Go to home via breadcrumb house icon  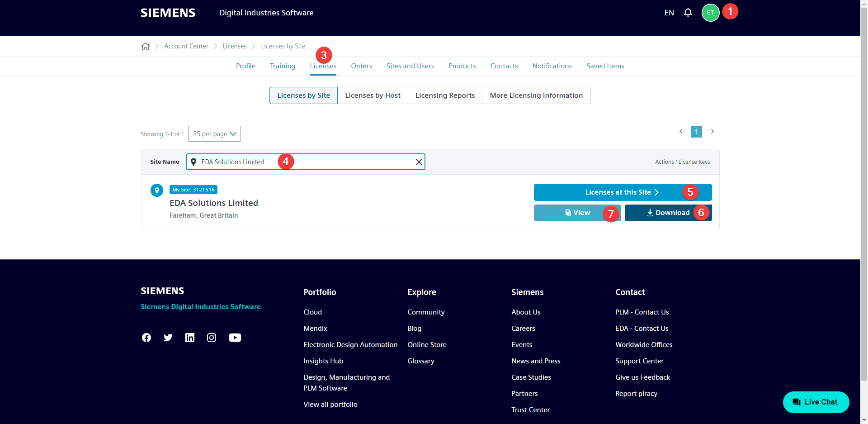coord(146,46)
